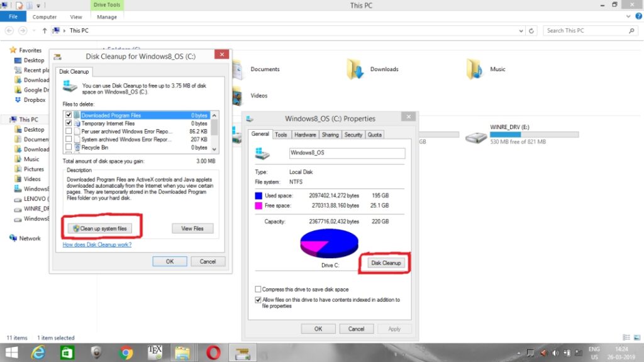Screen dimensions: 644x362
Task: Click the Help question mark icon
Action: 639,16
